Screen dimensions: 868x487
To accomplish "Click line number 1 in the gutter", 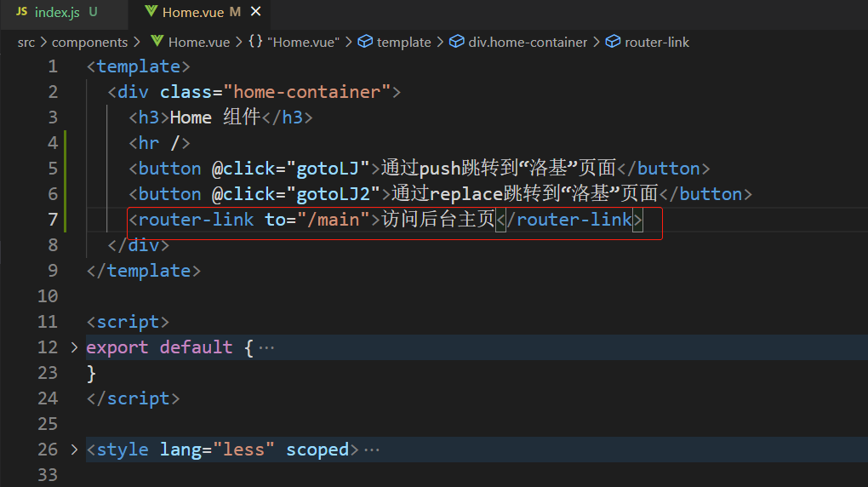I will [x=53, y=66].
